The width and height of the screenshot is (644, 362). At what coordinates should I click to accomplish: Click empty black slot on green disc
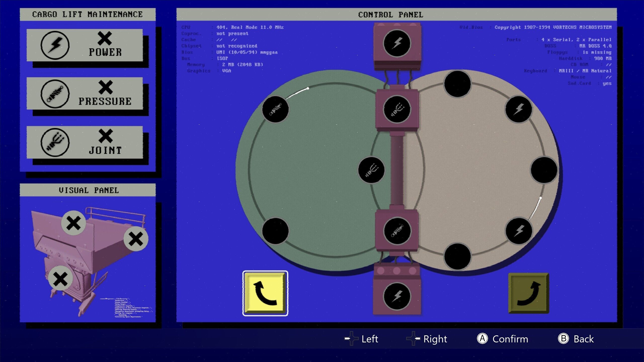click(x=275, y=231)
